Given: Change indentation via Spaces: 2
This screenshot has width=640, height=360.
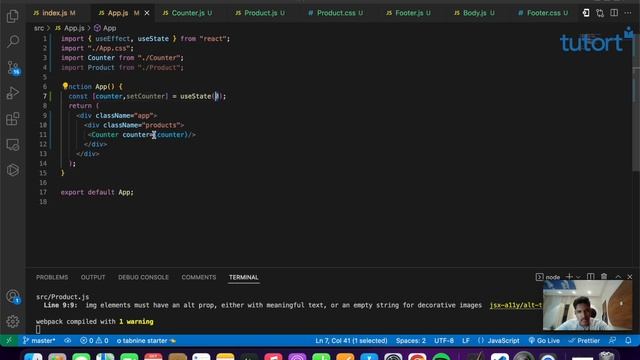Looking at the screenshot, I should tap(411, 340).
